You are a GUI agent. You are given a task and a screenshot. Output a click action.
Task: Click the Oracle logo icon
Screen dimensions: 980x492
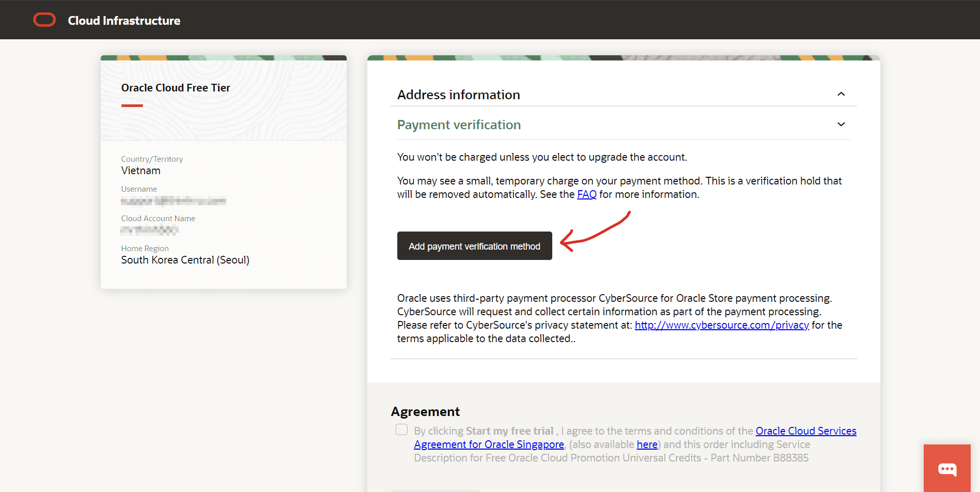click(x=44, y=20)
